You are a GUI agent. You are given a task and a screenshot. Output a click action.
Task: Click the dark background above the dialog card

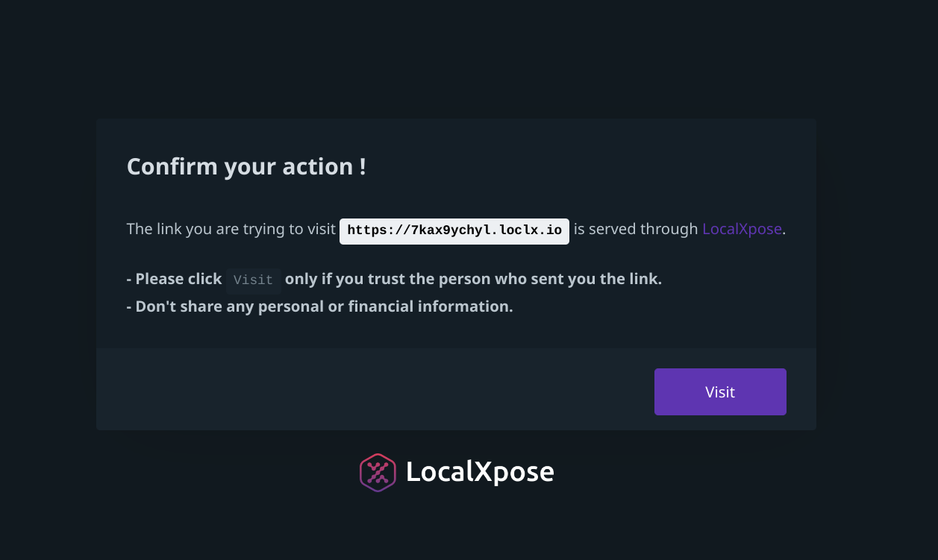pos(469,60)
